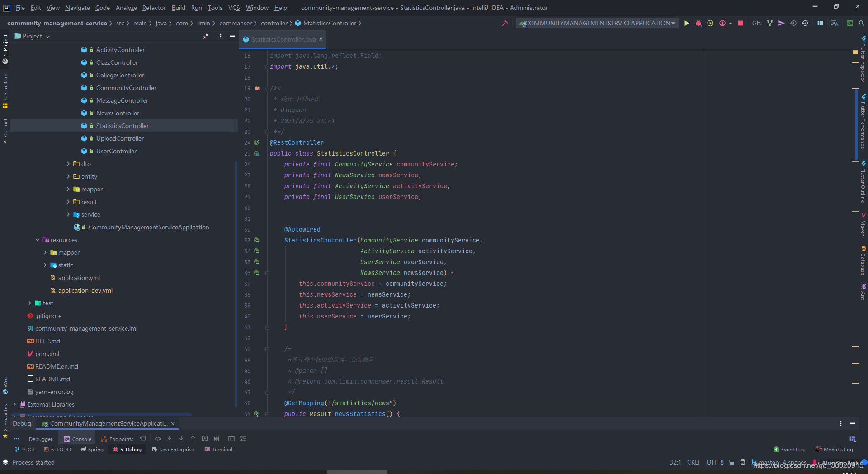Click Run to Cursor debug icon
The width and height of the screenshot is (868, 474).
[217, 439]
